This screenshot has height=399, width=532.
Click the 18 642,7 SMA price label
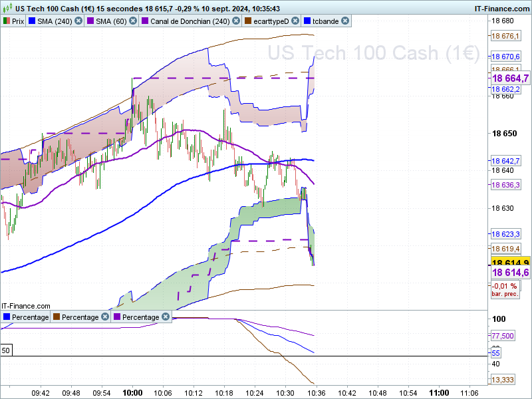505,161
